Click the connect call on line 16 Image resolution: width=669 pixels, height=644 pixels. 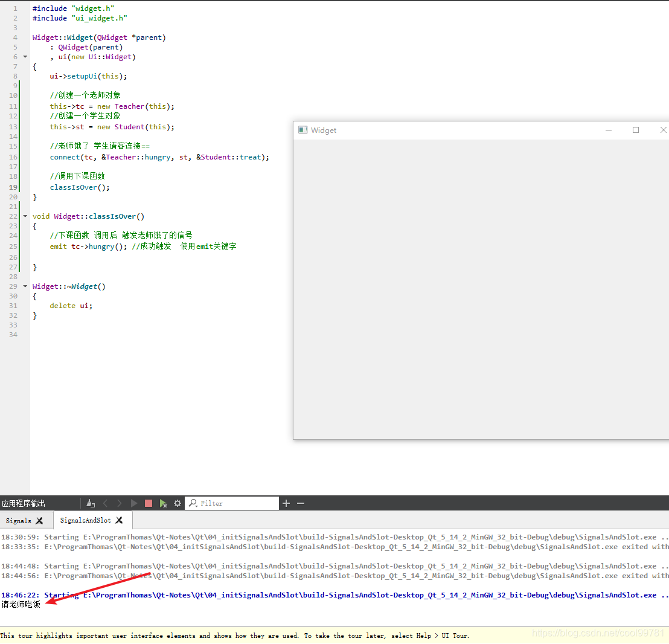coord(159,157)
